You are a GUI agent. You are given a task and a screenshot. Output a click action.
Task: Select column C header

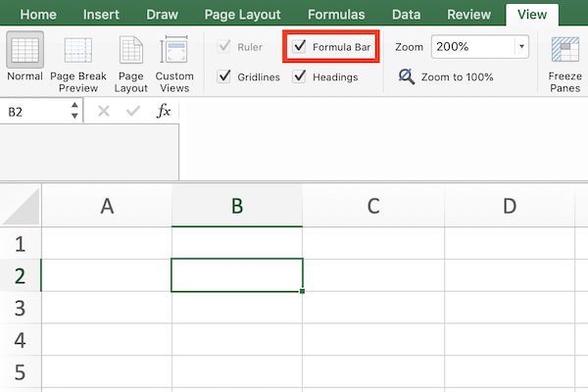pyautogui.click(x=373, y=206)
